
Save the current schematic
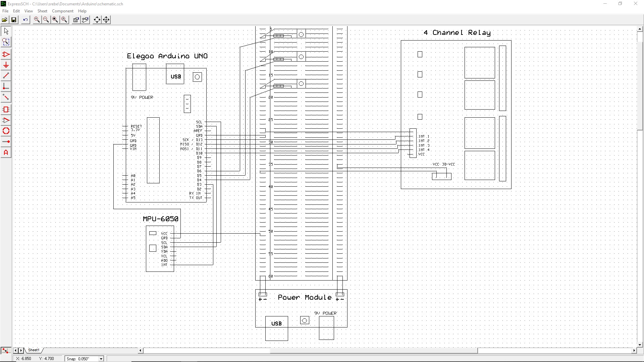14,19
